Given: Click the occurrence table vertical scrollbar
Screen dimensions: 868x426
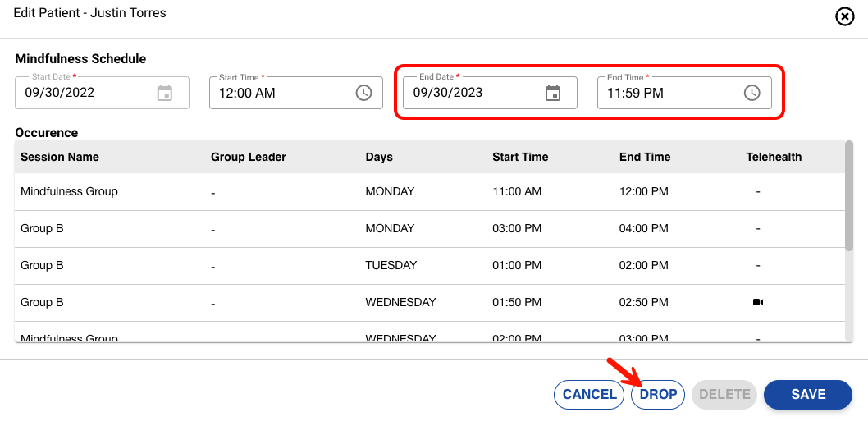Looking at the screenshot, I should pyautogui.click(x=849, y=197).
